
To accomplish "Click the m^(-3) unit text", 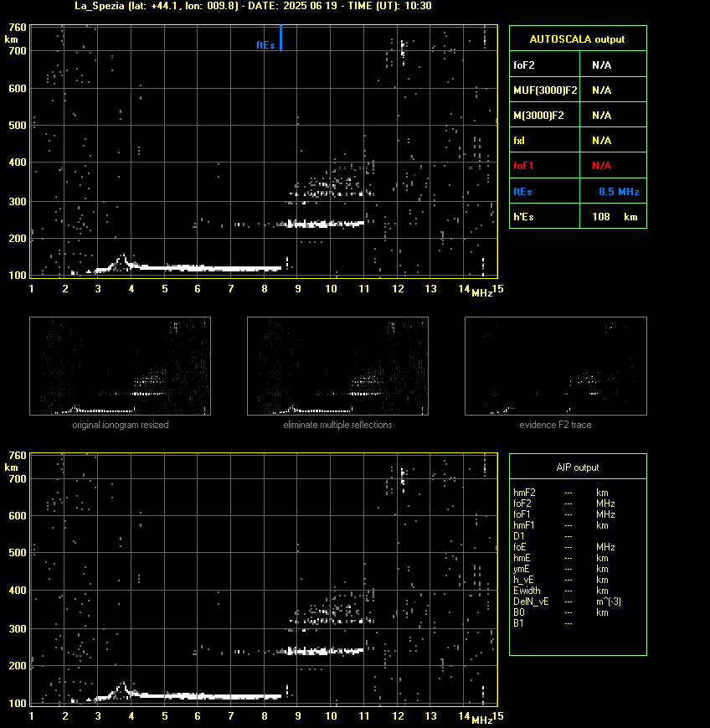I will tap(609, 602).
